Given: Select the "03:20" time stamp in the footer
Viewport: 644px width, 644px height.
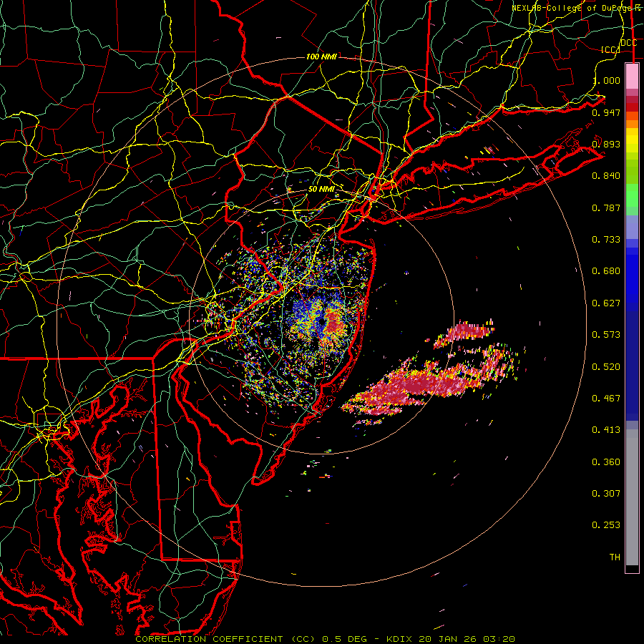Looking at the screenshot, I should 499,639.
